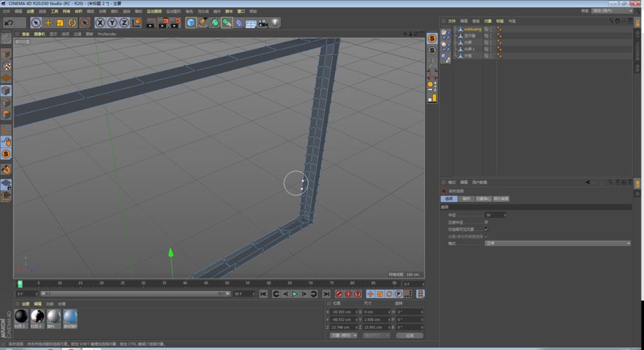Screen dimensions: 644x350
Task: Open the Tools menu in the menu bar
Action: (54, 12)
